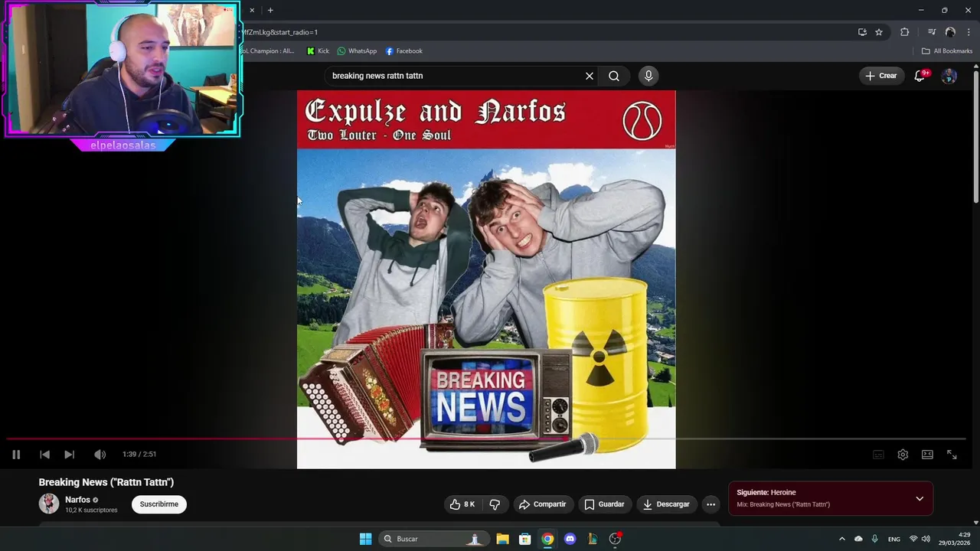Open the All Bookmarks folder

[947, 51]
